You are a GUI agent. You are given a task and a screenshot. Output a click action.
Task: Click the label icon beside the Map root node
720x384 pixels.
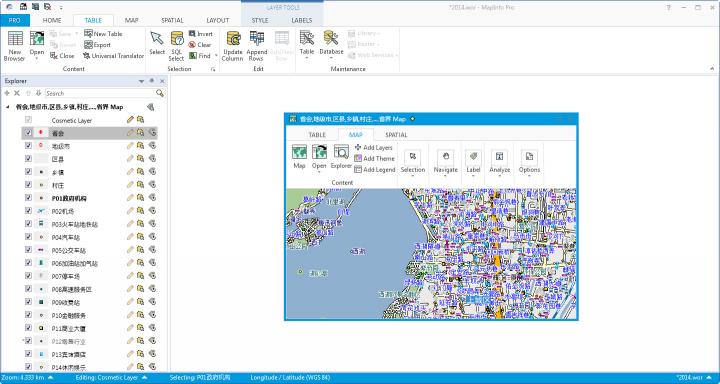click(x=150, y=107)
